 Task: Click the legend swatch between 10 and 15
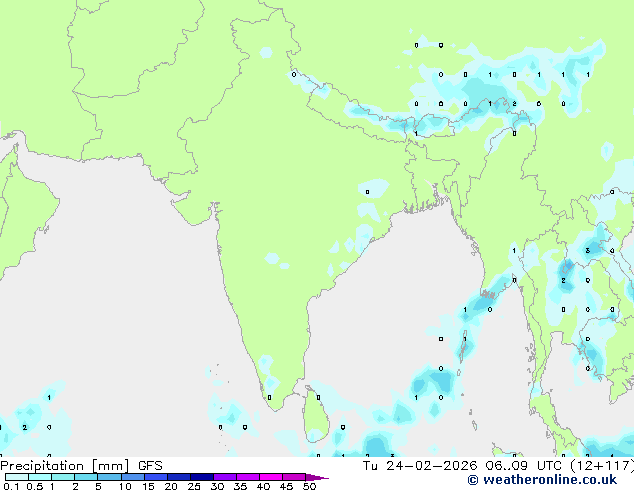[x=132, y=477]
